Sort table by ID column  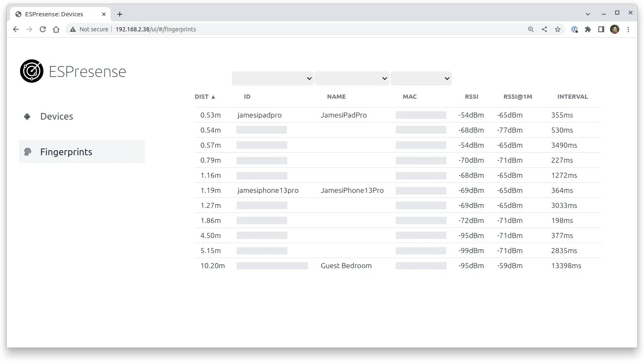tap(247, 97)
